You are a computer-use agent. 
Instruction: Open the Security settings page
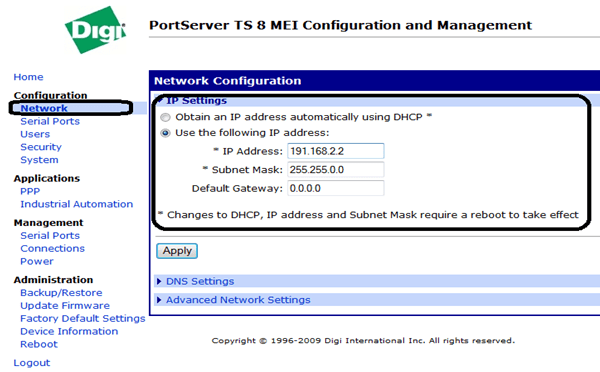tap(41, 147)
